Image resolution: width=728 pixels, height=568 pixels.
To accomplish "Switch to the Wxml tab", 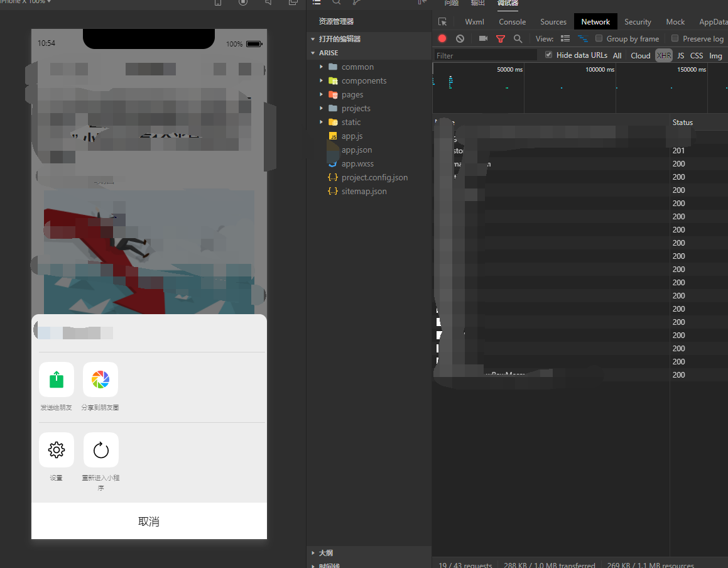I will (474, 22).
